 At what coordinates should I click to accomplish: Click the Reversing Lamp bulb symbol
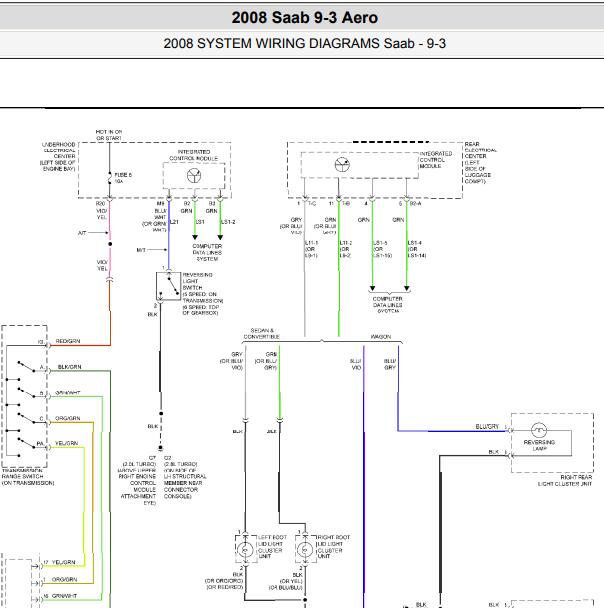[x=538, y=430]
